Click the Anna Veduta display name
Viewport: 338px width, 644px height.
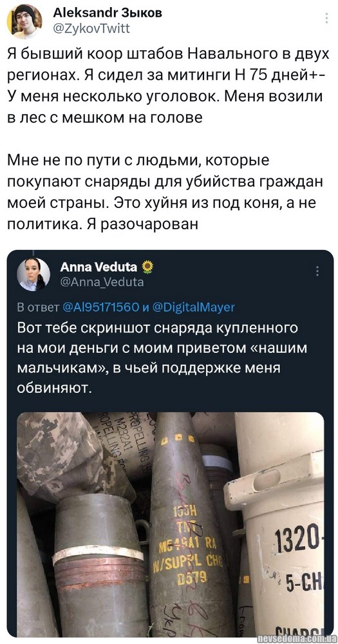(99, 267)
